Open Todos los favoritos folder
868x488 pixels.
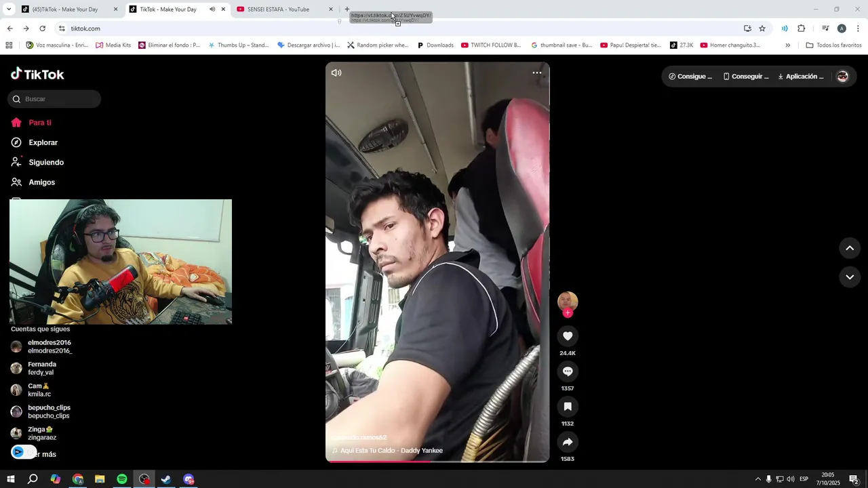[833, 45]
